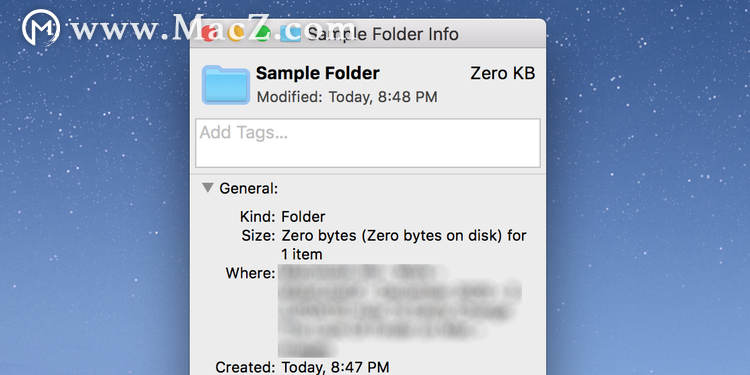Click the Modified: Today, 8:48 PM text
The height and width of the screenshot is (375, 750).
pos(347,97)
